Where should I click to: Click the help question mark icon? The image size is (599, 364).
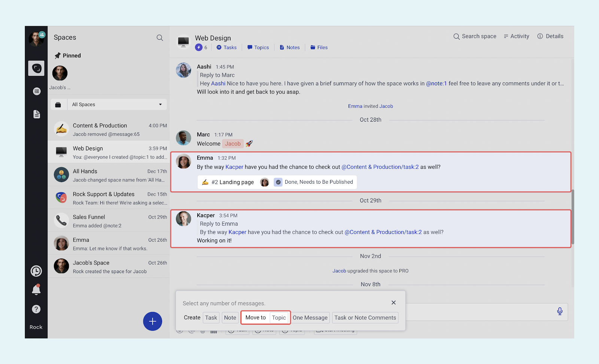(36, 309)
